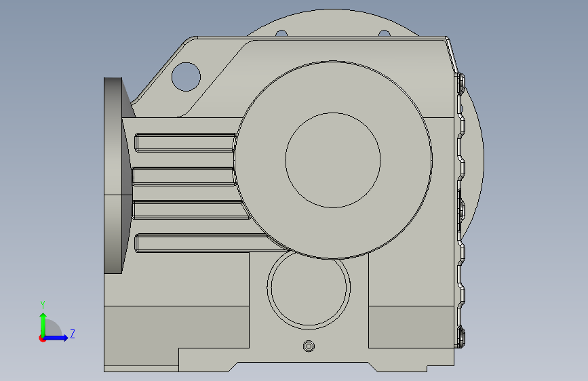Screen dimensions: 588x381
Task: Click the Z label of the axis triad
Action: [x=73, y=334]
